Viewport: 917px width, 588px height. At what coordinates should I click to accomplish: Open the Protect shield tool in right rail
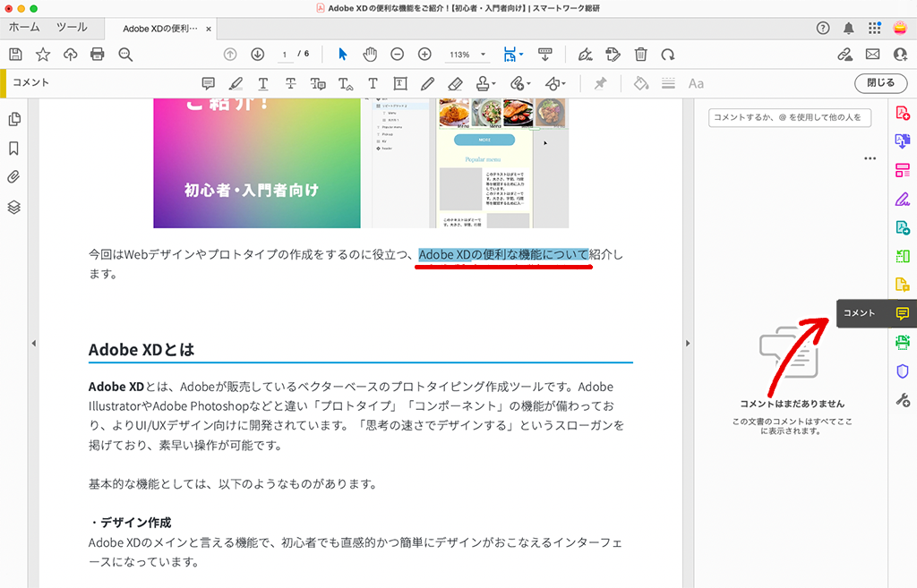click(903, 371)
